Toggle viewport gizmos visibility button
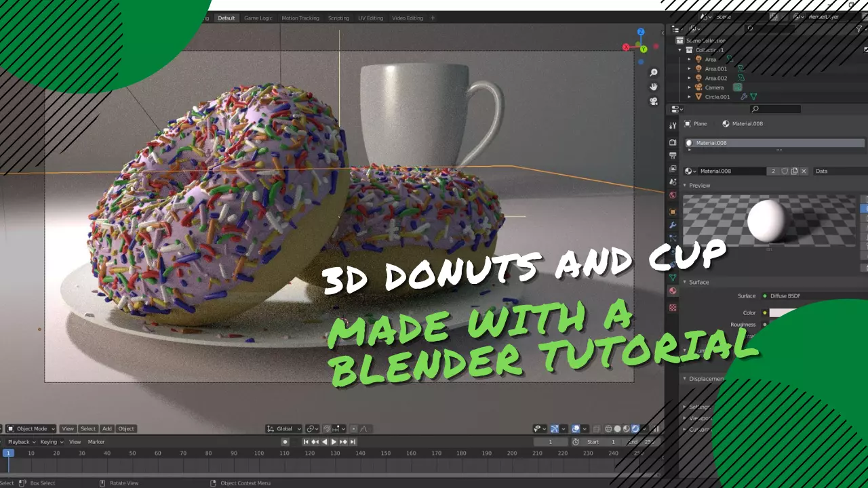 point(555,428)
